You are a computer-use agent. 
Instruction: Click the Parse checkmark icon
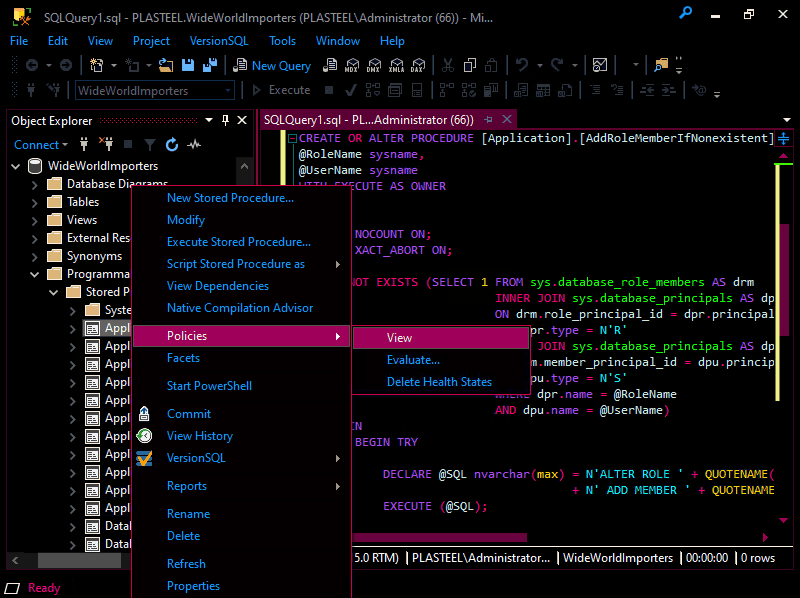pyautogui.click(x=351, y=90)
